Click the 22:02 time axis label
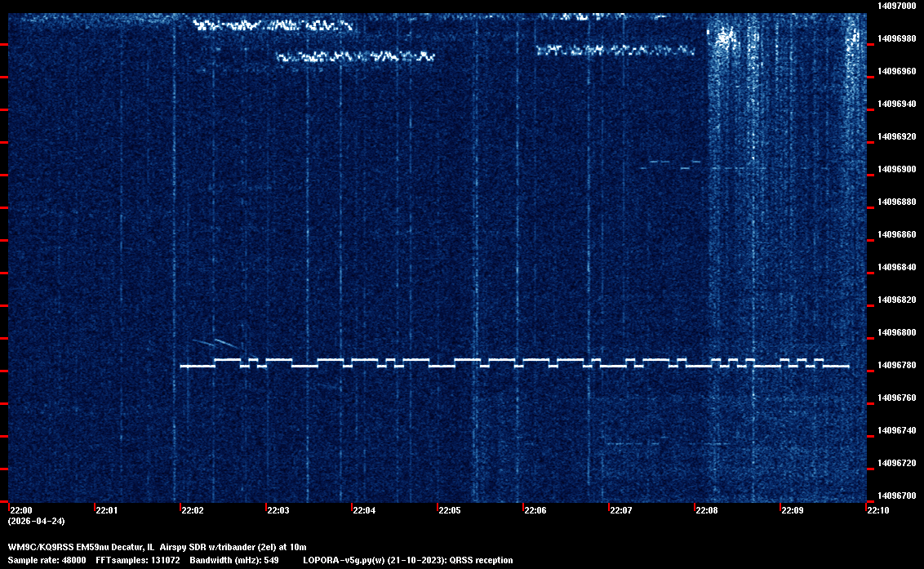The height and width of the screenshot is (569, 924). [192, 511]
